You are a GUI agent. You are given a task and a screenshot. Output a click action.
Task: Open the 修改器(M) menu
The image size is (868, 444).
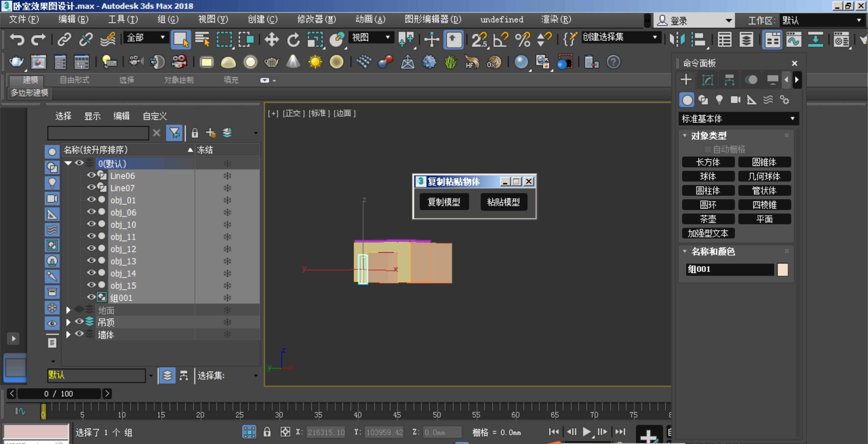tap(316, 19)
